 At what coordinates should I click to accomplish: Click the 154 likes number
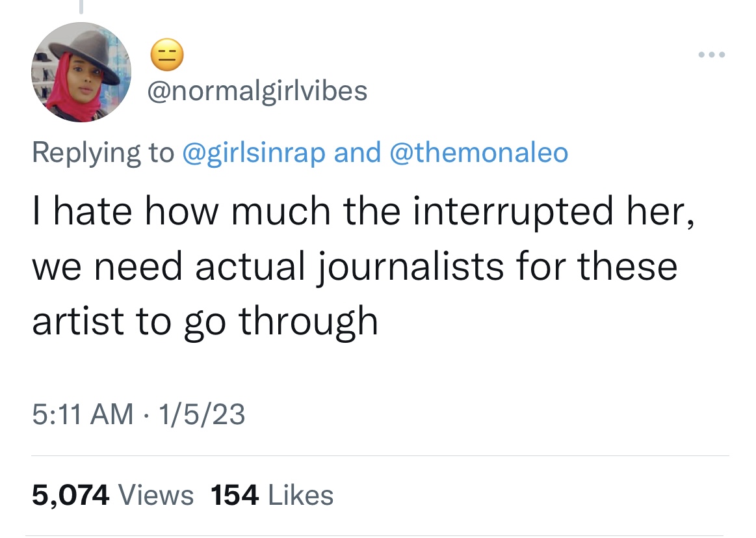(x=235, y=495)
